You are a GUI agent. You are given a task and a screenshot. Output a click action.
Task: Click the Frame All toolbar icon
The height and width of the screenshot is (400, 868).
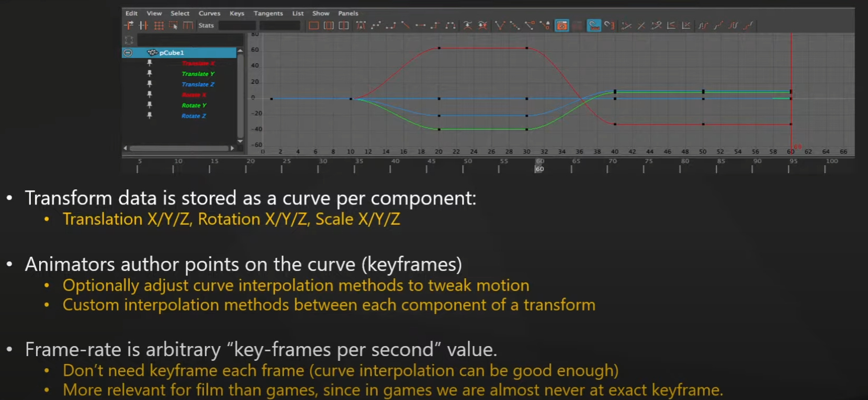(x=314, y=26)
